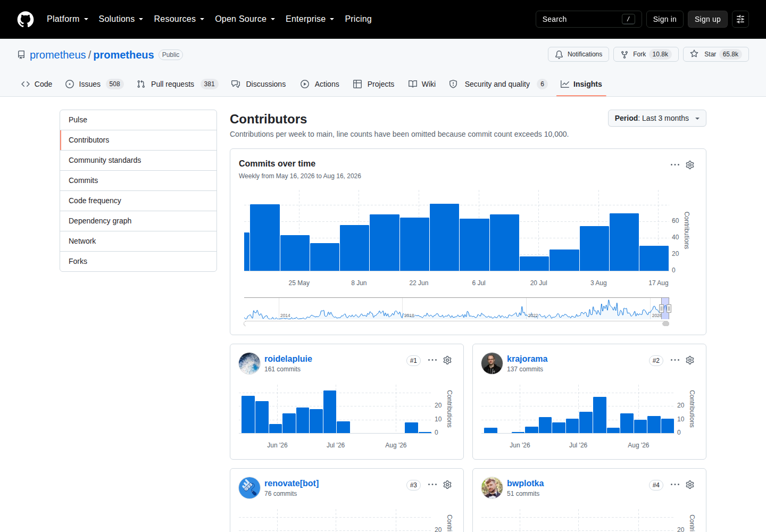Screen dimensions: 766x532
Task: Open Commits over time more options menu
Action: click(x=675, y=165)
